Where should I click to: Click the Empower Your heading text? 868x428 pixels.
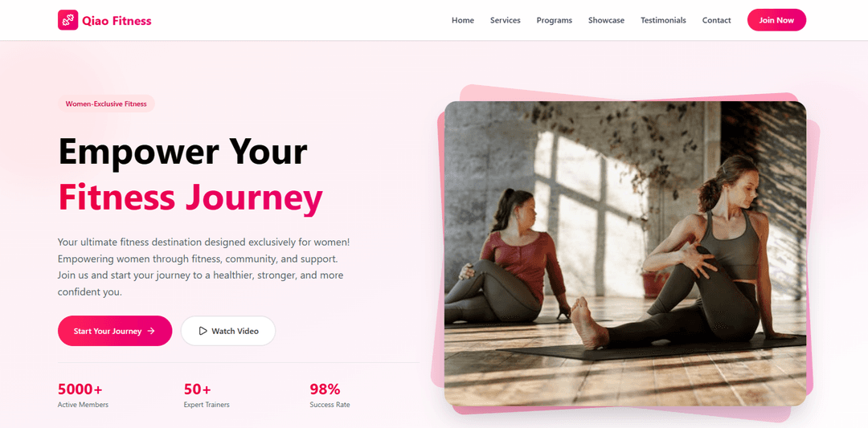pos(182,151)
